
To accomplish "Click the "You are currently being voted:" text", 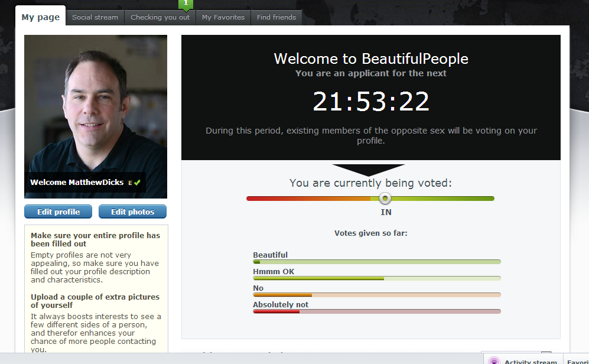I will pos(370,183).
